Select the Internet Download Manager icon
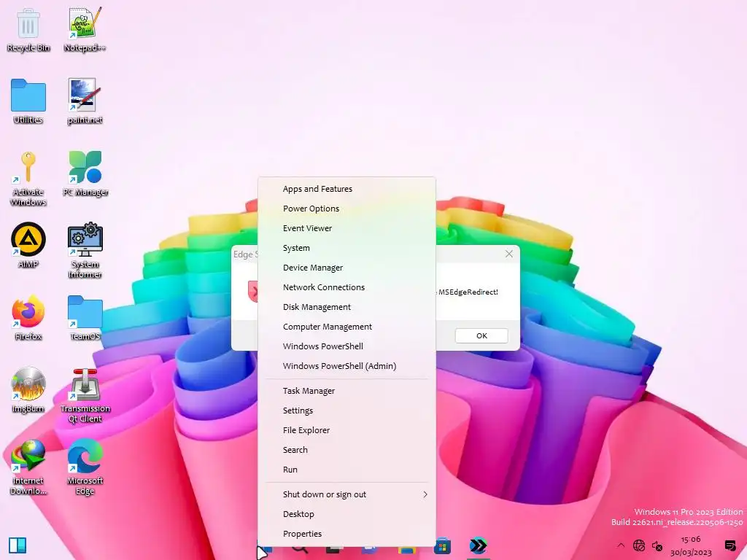 click(28, 467)
